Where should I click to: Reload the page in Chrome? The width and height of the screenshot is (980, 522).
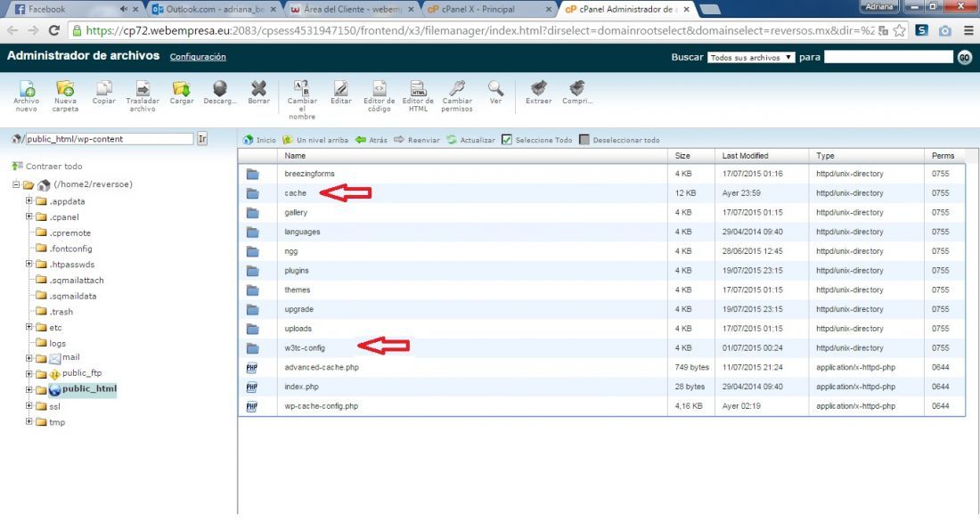pyautogui.click(x=54, y=30)
